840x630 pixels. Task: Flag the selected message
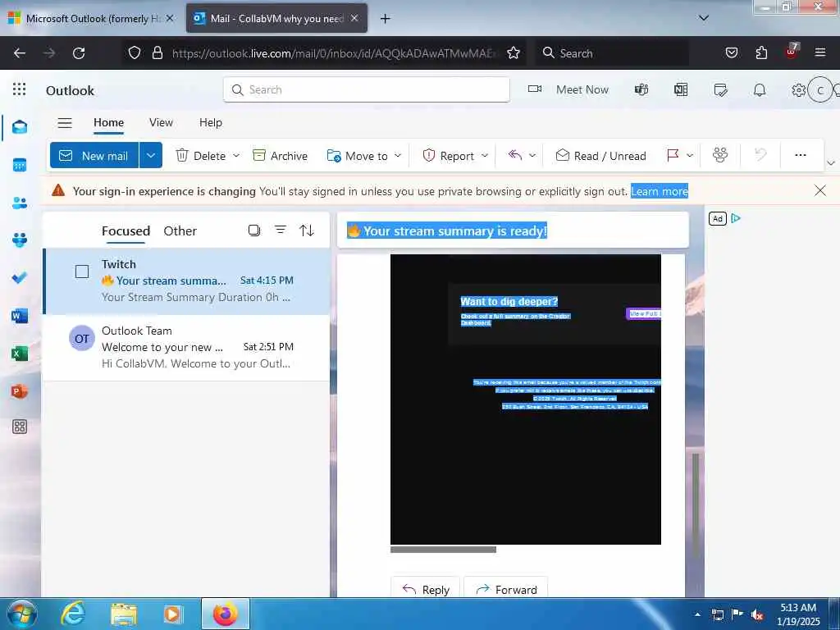tap(673, 155)
